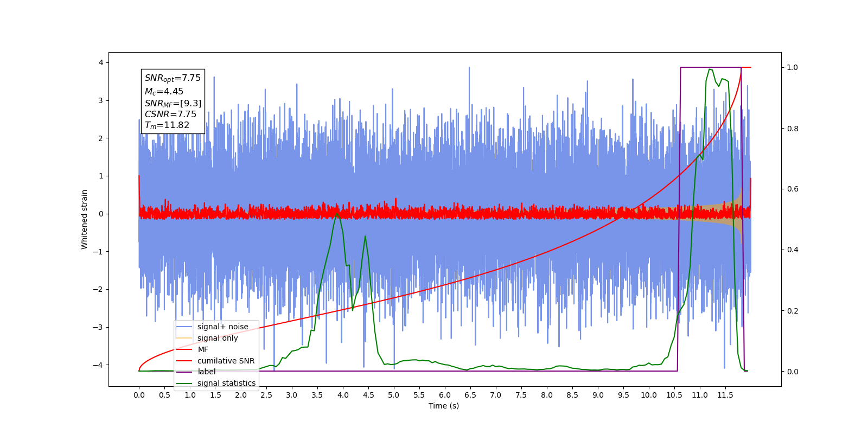Select the 9.0 time axis tick label

click(x=598, y=395)
